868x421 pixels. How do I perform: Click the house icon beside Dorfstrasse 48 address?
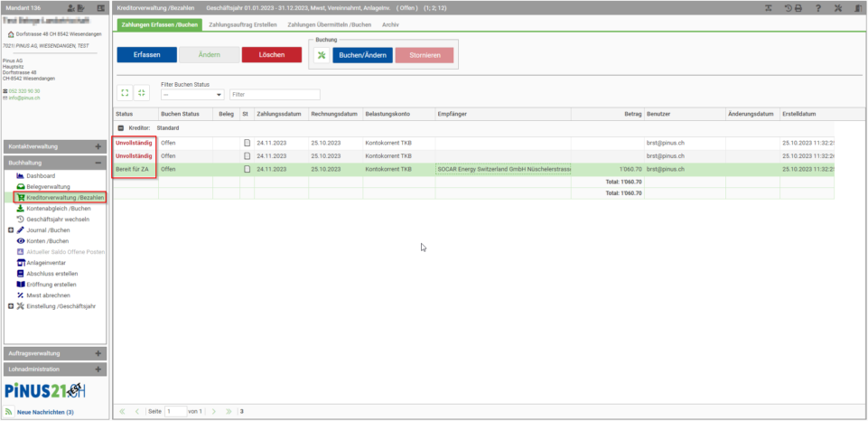tap(11, 34)
